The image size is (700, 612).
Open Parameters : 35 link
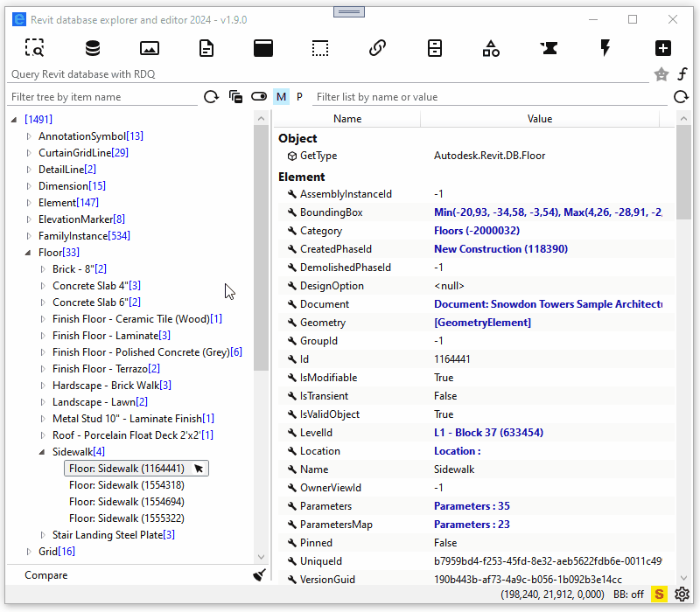pos(472,506)
